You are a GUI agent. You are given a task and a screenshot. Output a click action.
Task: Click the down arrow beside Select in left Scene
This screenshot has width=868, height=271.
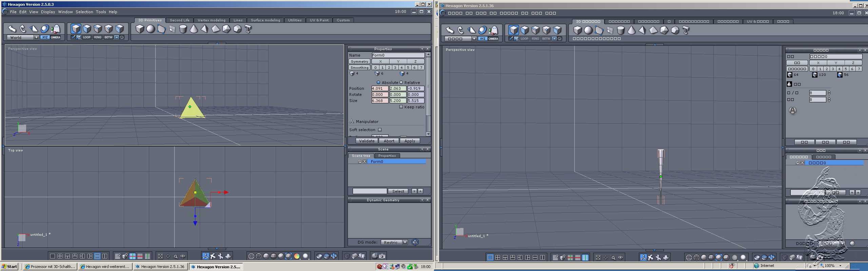[x=414, y=191]
